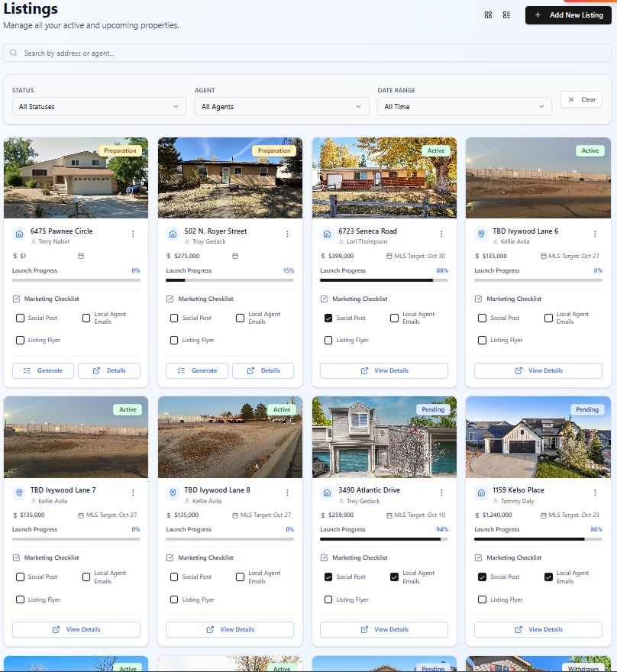Uncheck Local Agent Emails for 3490 Atlantic Drive
This screenshot has height=672, width=617.
tap(394, 577)
